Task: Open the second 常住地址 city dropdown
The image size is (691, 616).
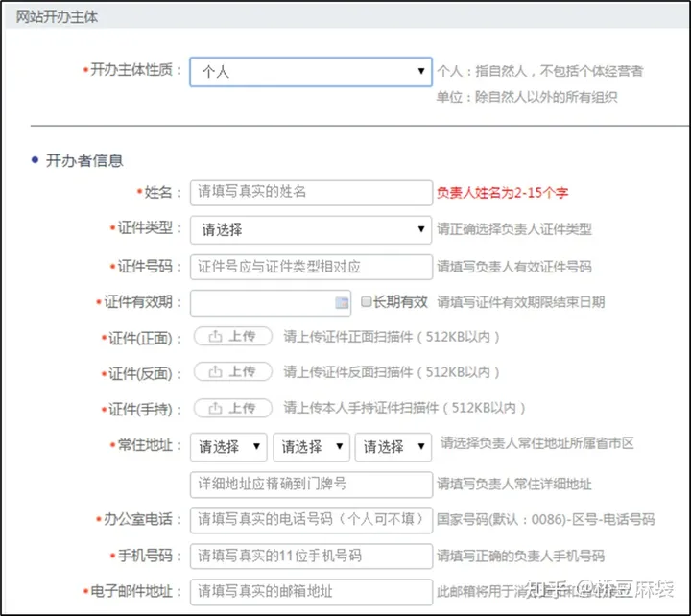Action: click(312, 447)
